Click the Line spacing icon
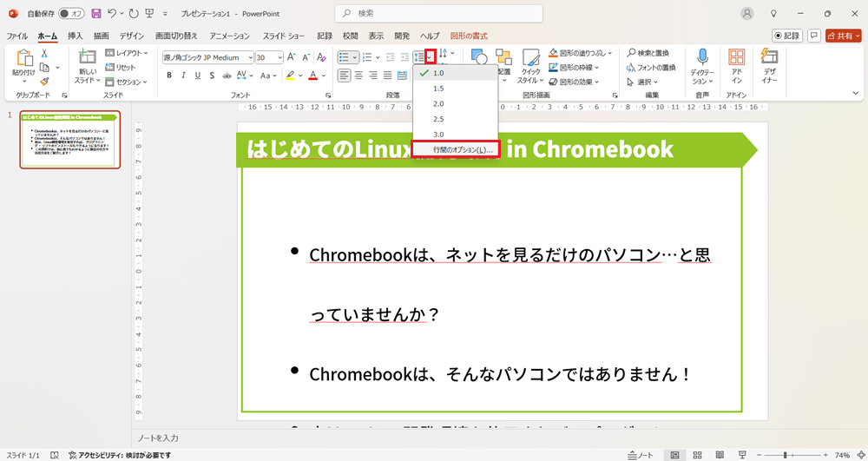868x461 pixels. coord(419,57)
